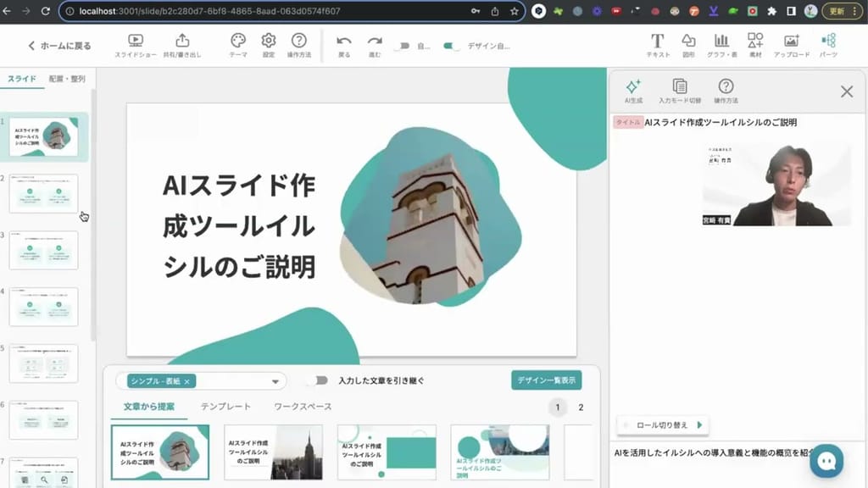
Task: Start the スライドショー presentation
Action: (x=135, y=46)
